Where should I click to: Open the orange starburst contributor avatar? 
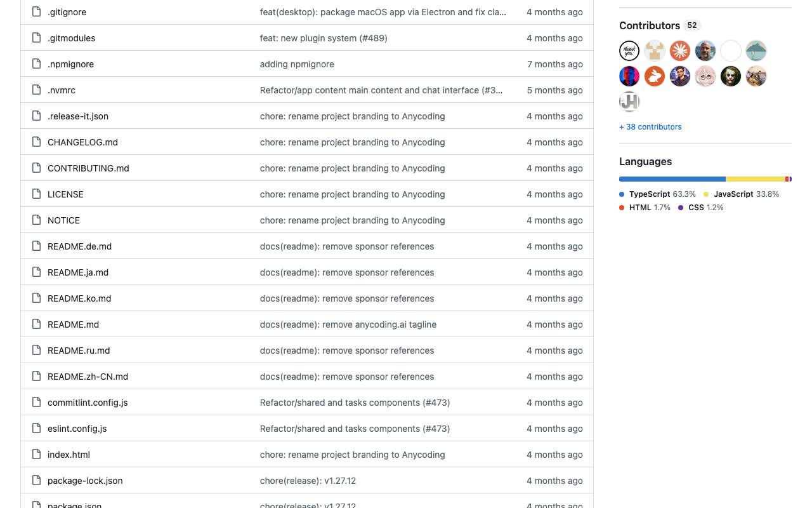[x=680, y=51]
